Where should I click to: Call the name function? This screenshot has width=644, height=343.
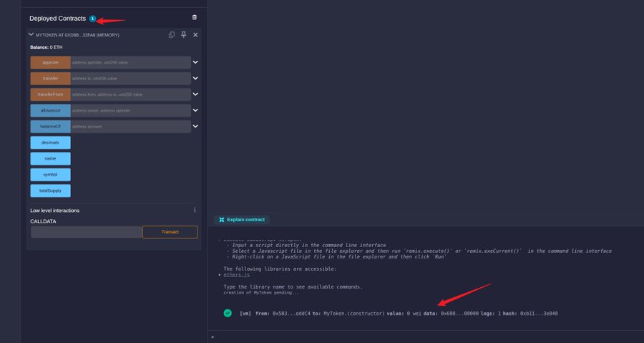(51, 158)
